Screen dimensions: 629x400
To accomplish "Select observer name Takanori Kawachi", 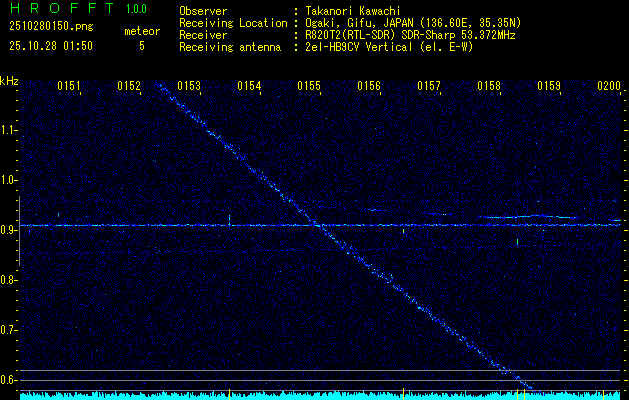I will 353,11.
